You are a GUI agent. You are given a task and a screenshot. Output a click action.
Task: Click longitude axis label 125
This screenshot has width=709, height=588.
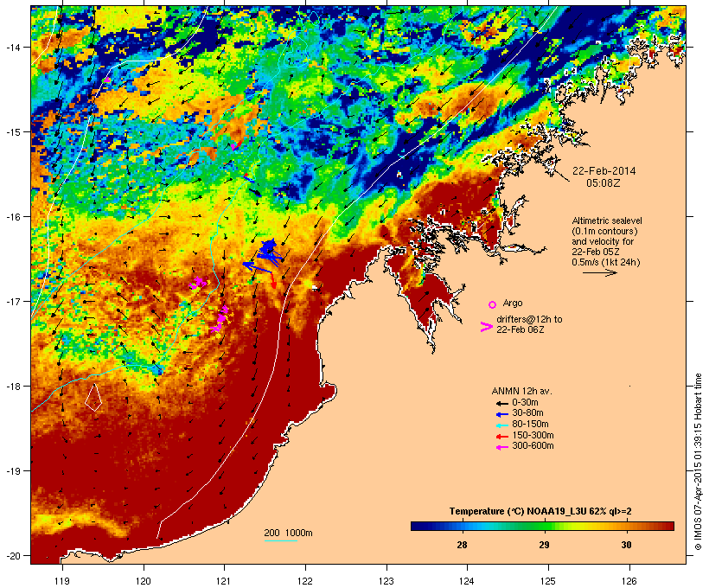pos(548,581)
